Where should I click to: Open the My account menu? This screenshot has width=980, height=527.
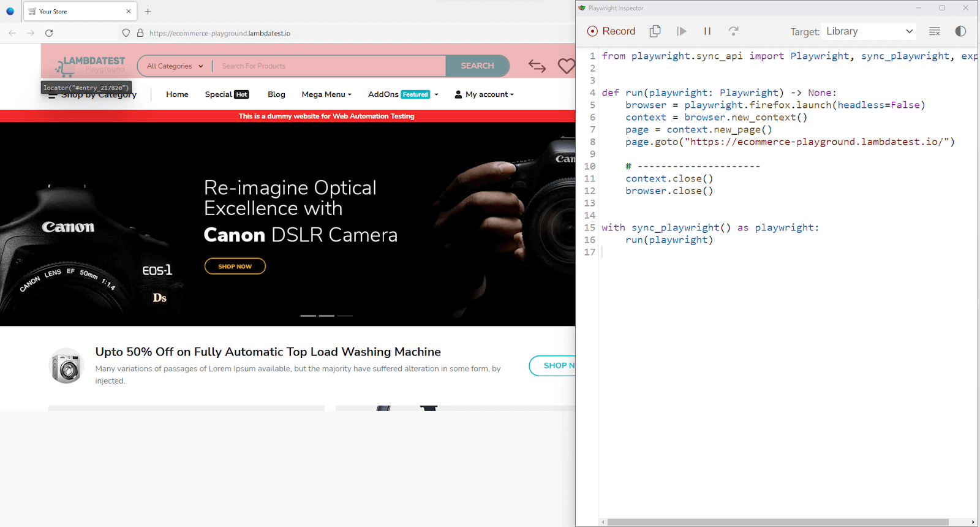(x=484, y=94)
